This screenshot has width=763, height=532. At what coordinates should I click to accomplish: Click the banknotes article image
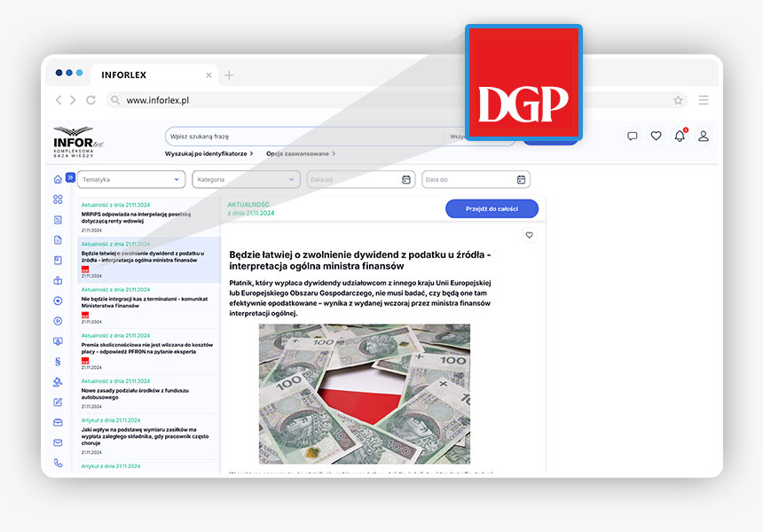365,394
